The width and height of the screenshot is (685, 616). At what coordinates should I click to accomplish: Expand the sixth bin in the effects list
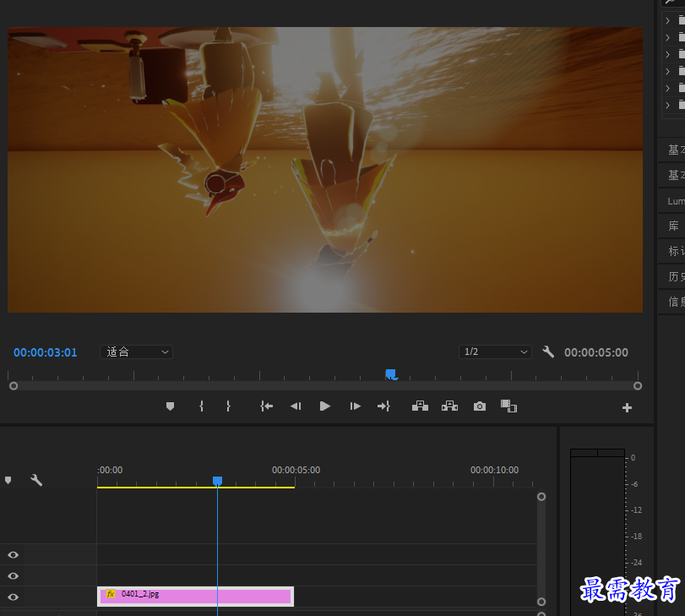tap(667, 105)
